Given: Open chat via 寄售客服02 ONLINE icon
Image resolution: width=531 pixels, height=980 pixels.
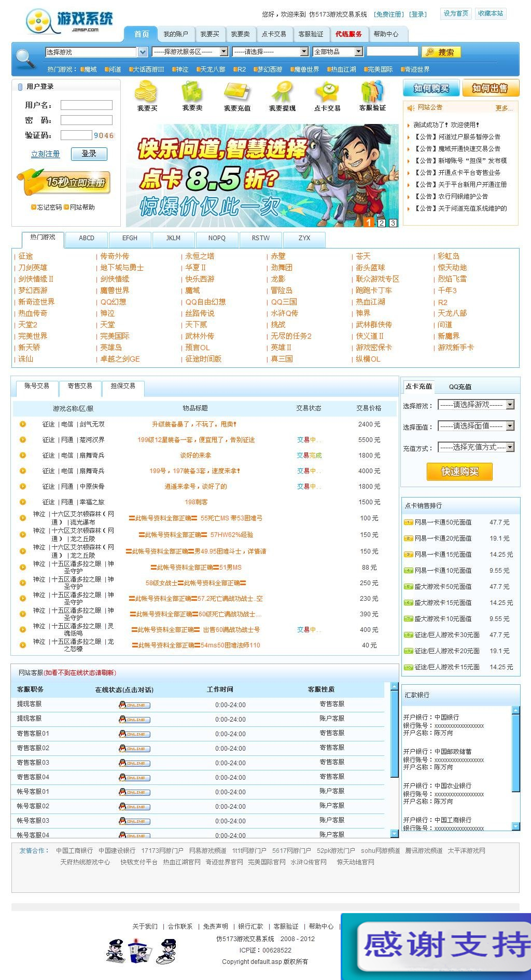Looking at the screenshot, I should pyautogui.click(x=135, y=749).
